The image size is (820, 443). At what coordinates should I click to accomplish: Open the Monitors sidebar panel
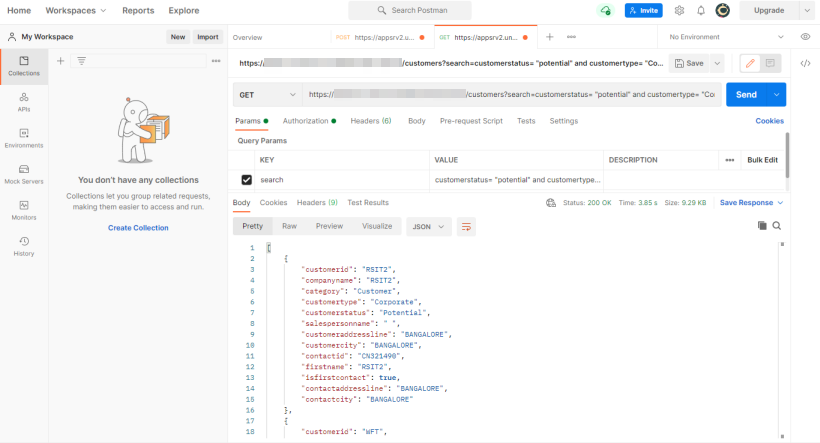[x=24, y=211]
